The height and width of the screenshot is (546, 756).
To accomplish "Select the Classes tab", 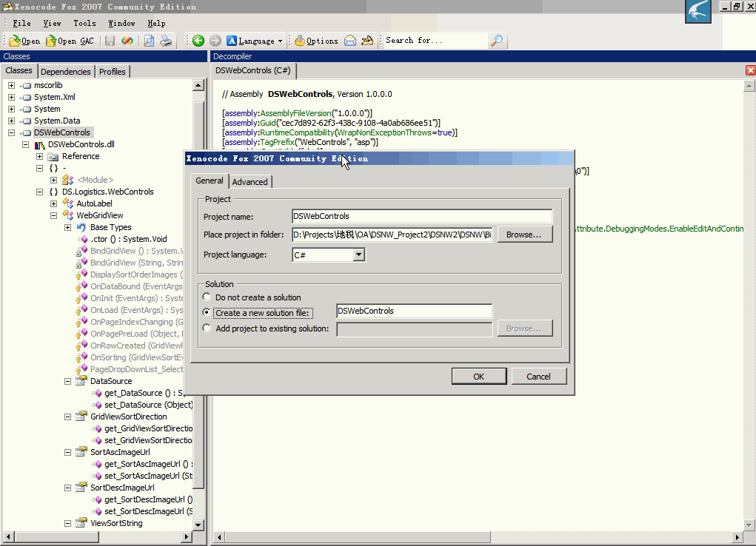I will point(19,71).
